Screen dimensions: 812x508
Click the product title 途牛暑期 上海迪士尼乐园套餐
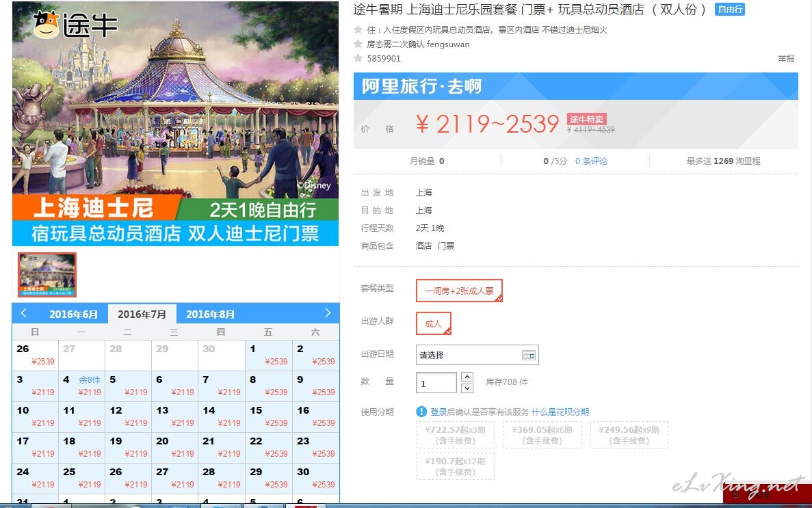pyautogui.click(x=529, y=10)
